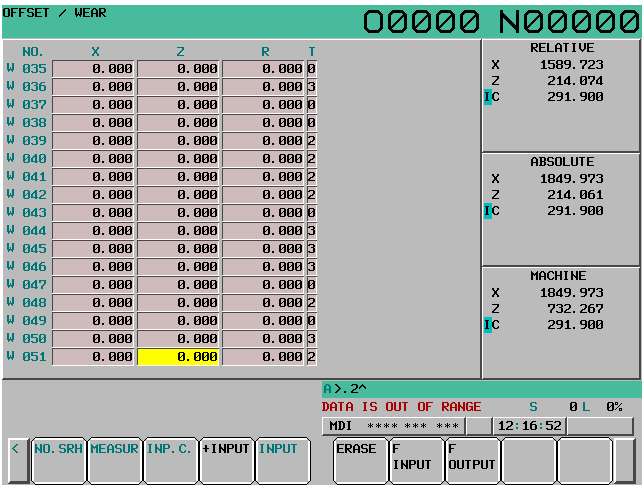Image resolution: width=644 pixels, height=489 pixels.
Task: Click row label W 047
Action: pos(27,285)
